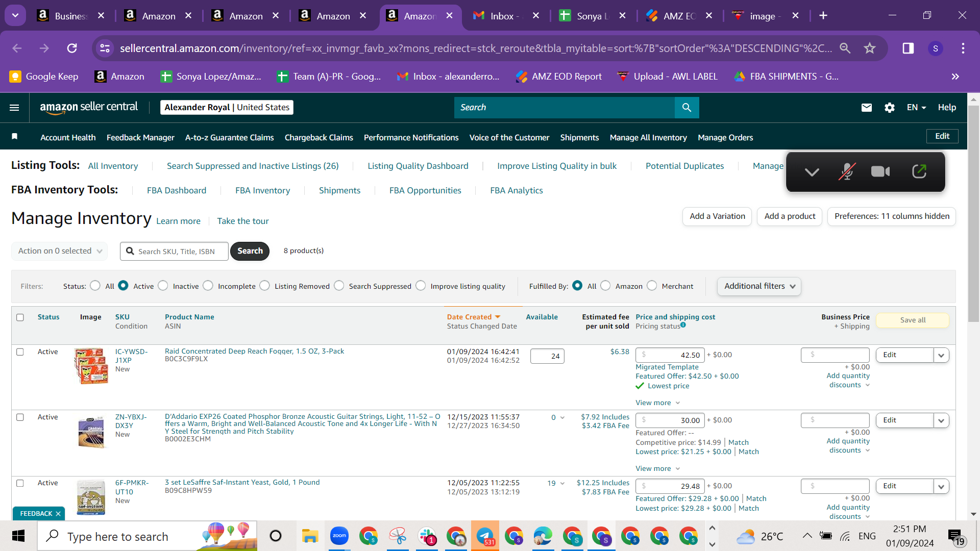Click the pricing status info icon

(683, 325)
